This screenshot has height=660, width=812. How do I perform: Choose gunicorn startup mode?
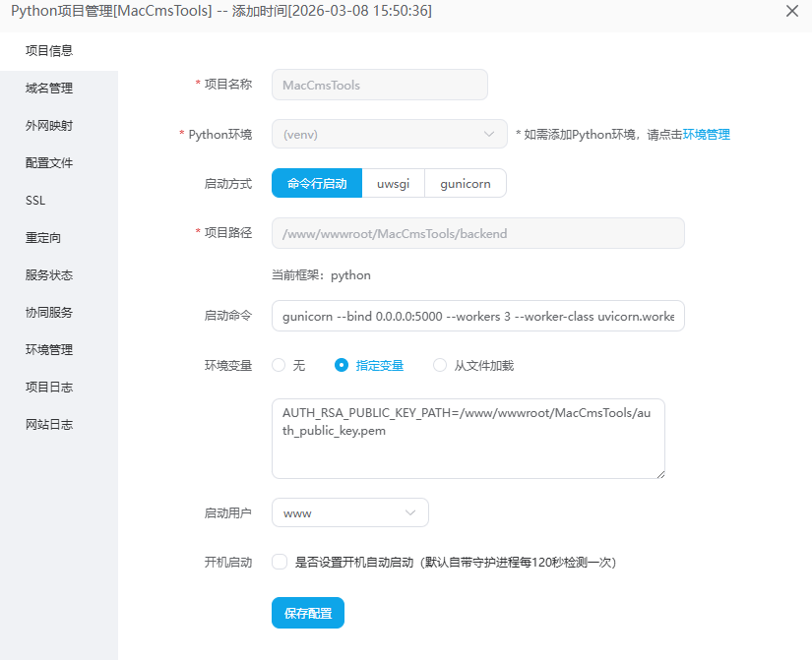pos(465,183)
